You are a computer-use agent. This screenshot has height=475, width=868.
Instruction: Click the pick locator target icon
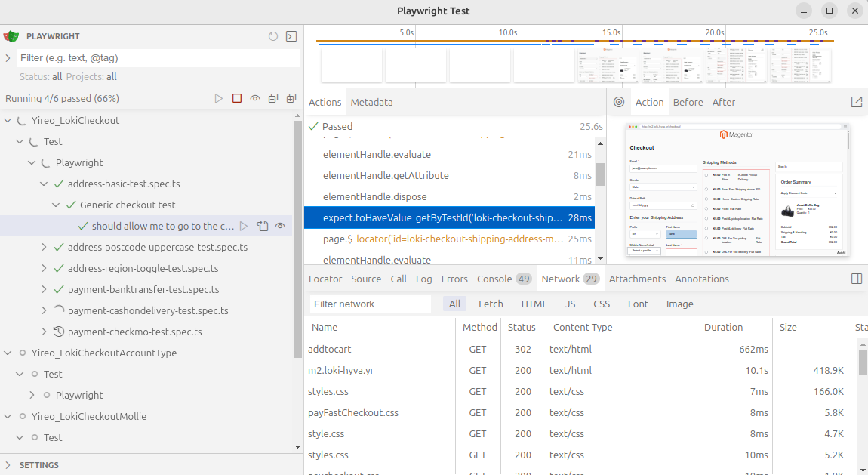[619, 102]
